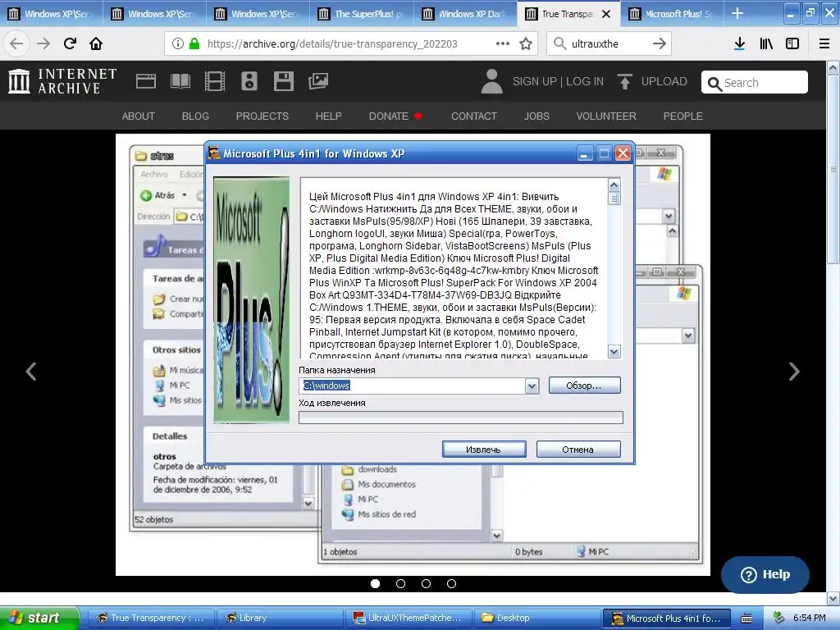Close the True Transparency browser tab
The image size is (840, 630).
coord(606,14)
